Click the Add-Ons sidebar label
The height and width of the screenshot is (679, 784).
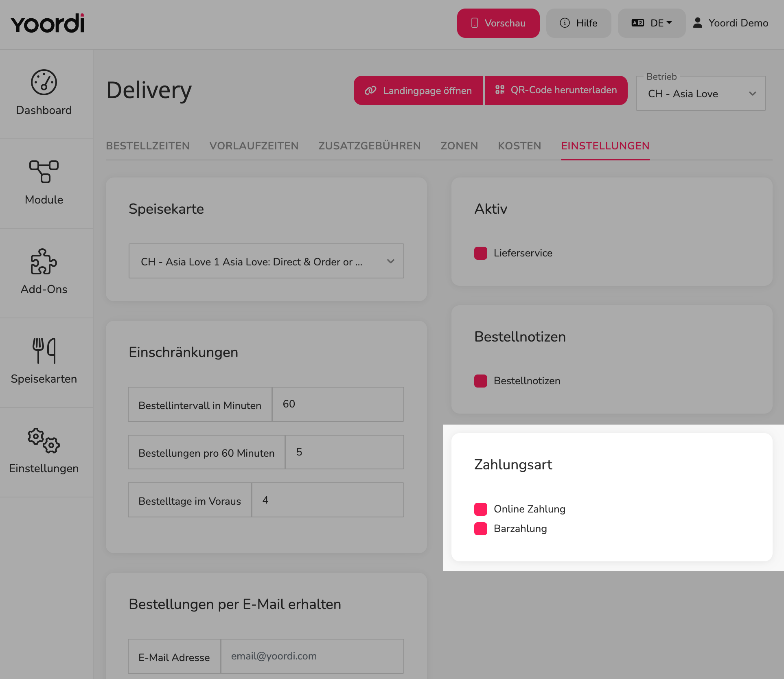pos(44,289)
